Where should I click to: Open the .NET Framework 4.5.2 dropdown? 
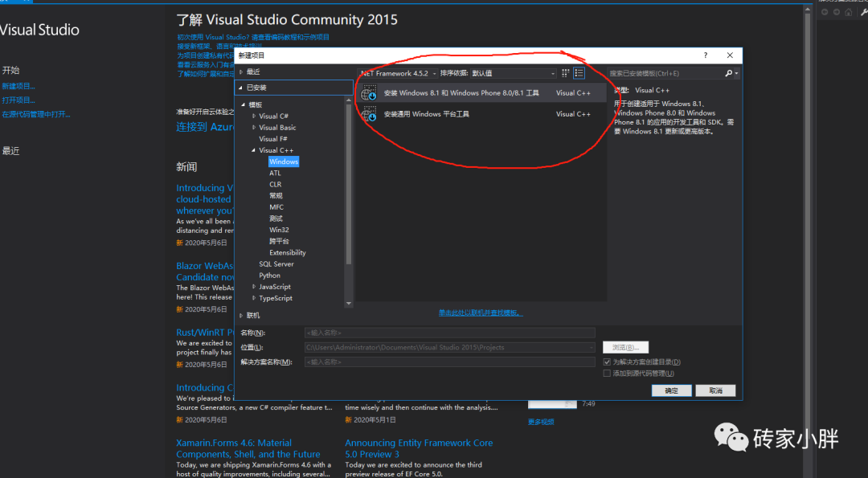pos(399,73)
